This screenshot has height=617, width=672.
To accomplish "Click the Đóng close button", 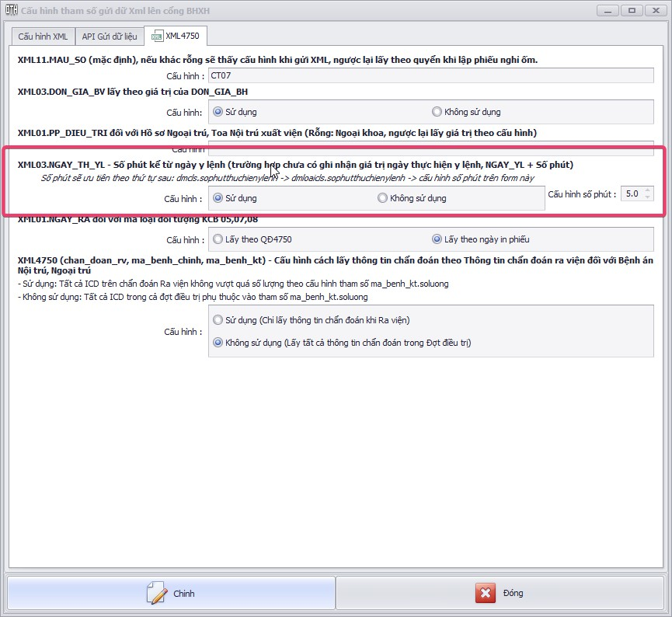I will click(x=500, y=593).
